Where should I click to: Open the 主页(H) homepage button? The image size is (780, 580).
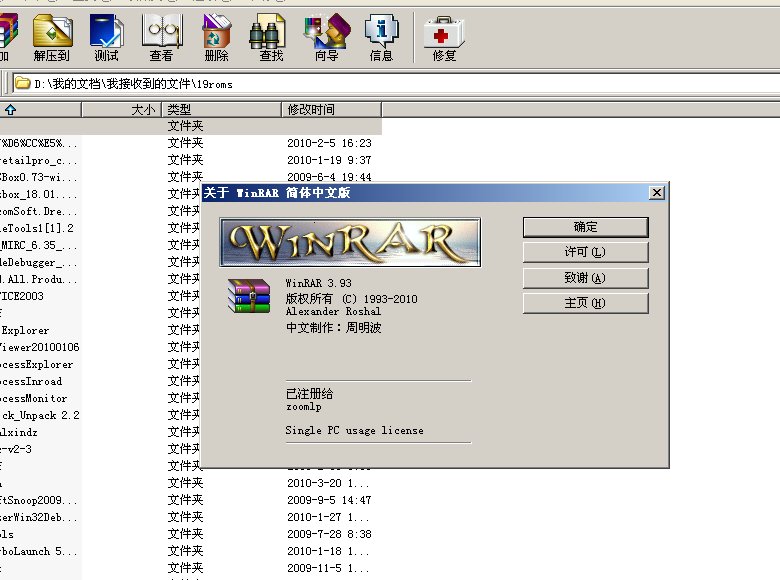coord(585,303)
